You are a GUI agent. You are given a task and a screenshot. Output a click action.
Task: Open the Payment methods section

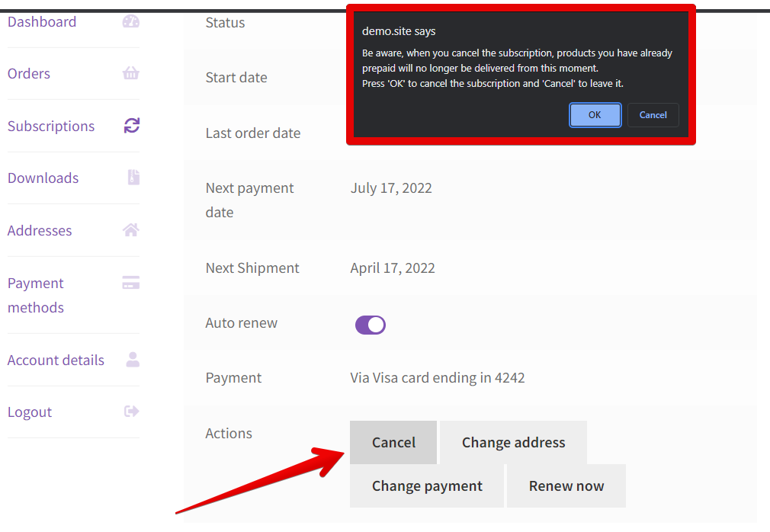pos(35,296)
